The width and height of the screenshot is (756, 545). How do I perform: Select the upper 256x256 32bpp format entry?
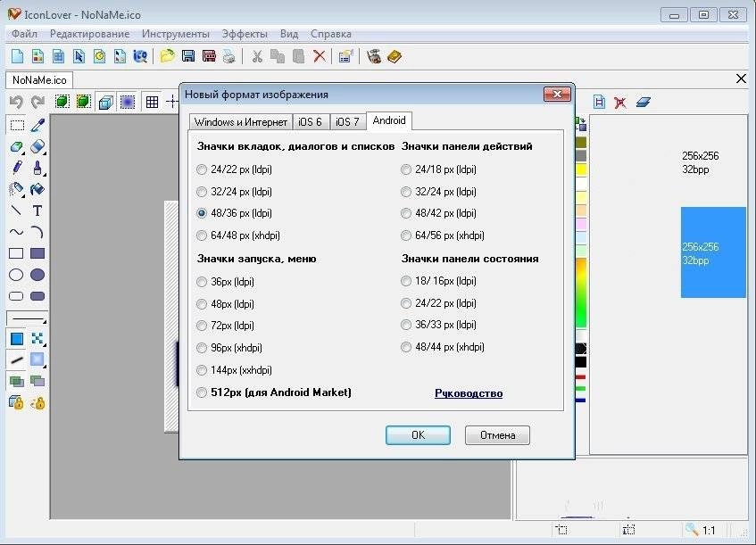tap(700, 162)
